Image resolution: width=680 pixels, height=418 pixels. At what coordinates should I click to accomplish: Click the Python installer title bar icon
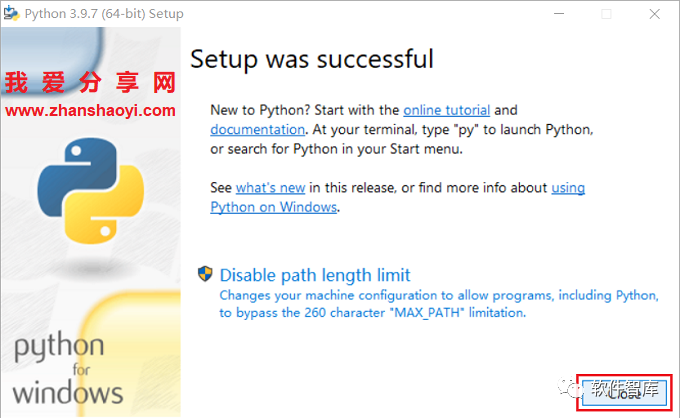click(11, 13)
